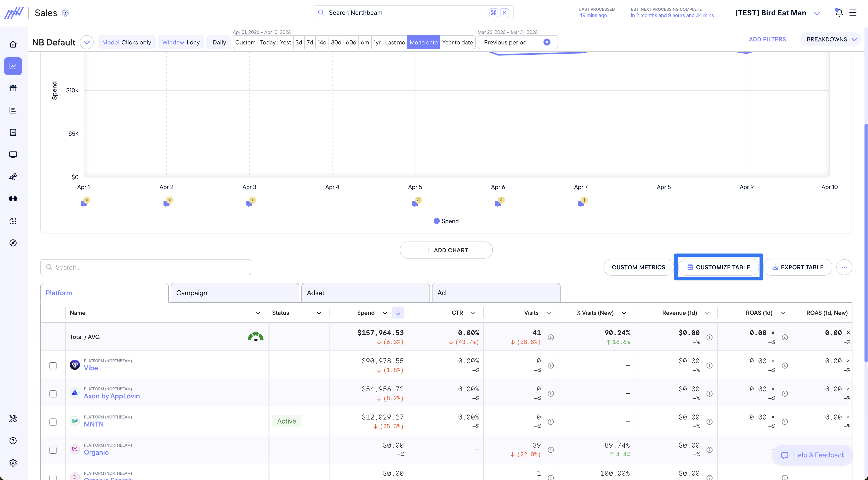The height and width of the screenshot is (480, 868).
Task: Open the three-dots more options button
Action: click(x=844, y=267)
